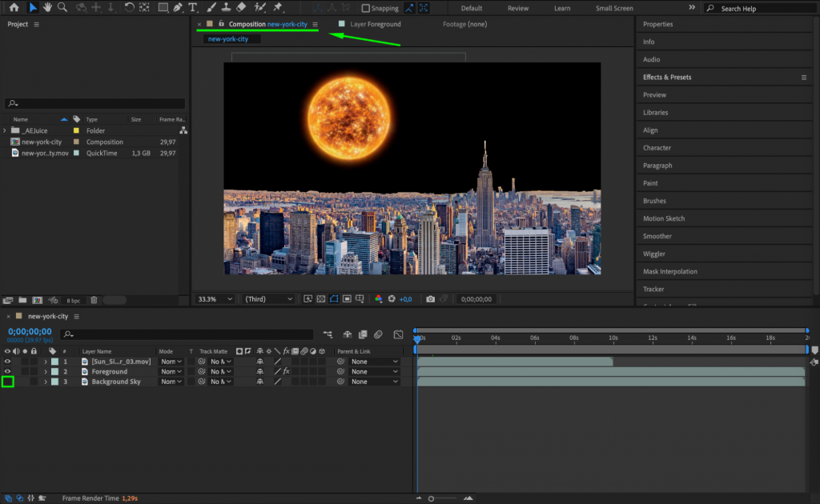Image resolution: width=820 pixels, height=504 pixels.
Task: Open Composition Settings via the camera snapshot icon
Action: [430, 298]
